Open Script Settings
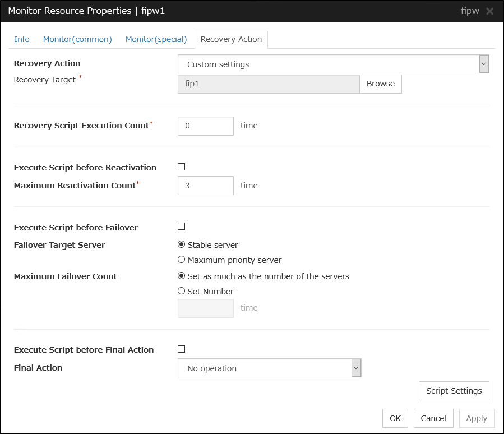Screen dimensions: 504x434 click(x=454, y=391)
